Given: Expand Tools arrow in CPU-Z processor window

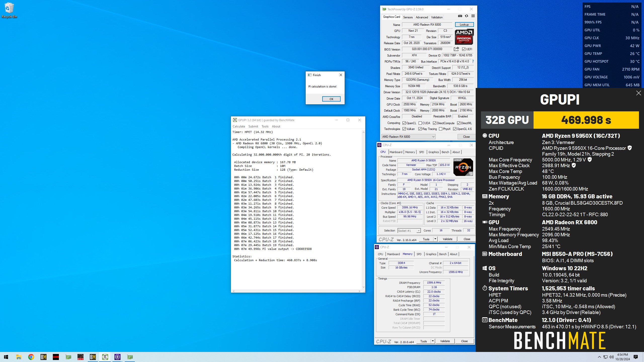Looking at the screenshot, I should pyautogui.click(x=435, y=239).
